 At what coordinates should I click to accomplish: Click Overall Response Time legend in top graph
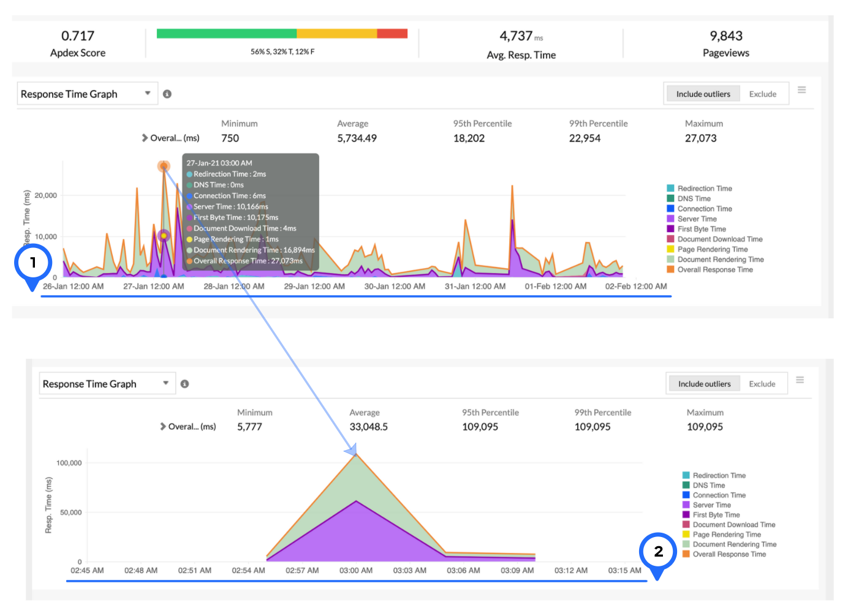714,270
